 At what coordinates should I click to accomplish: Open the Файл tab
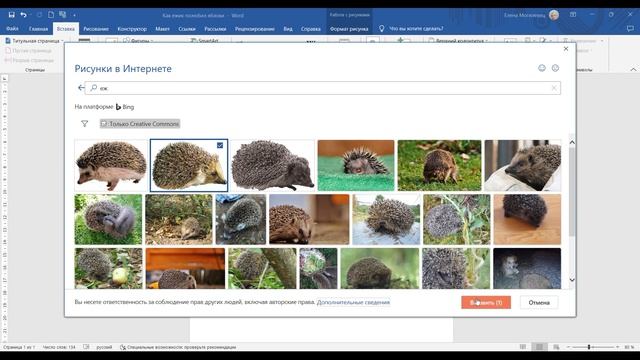[x=12, y=29]
